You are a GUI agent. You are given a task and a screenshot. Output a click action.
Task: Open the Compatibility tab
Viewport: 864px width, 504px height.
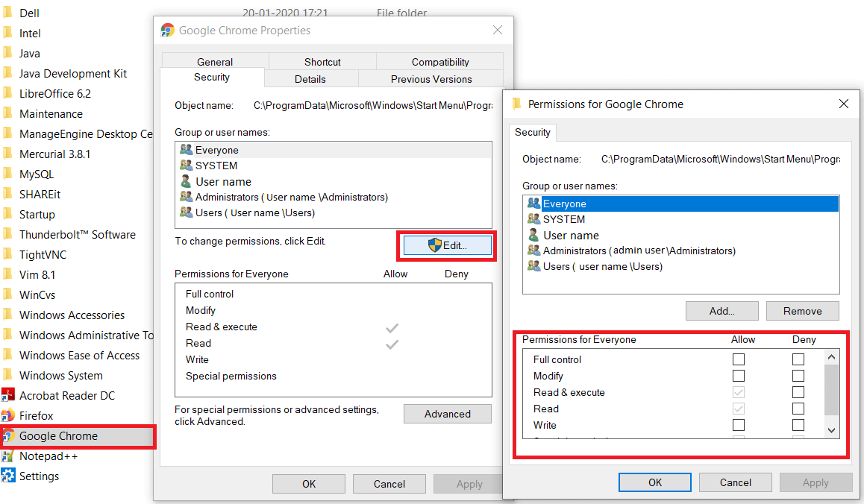pos(440,61)
